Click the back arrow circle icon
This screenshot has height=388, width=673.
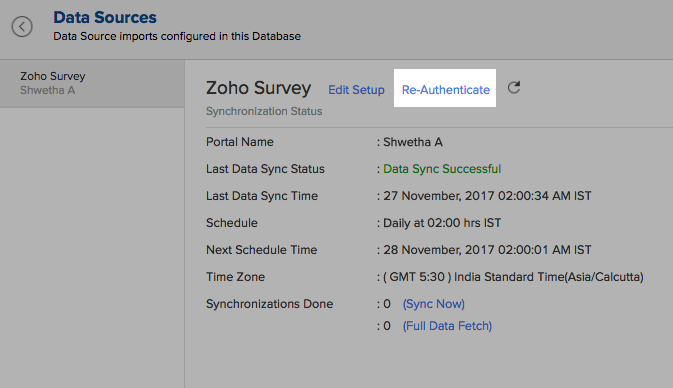point(22,27)
